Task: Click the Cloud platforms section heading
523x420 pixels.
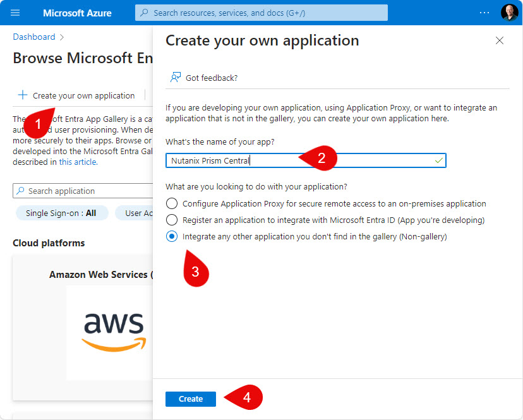Action: [49, 243]
